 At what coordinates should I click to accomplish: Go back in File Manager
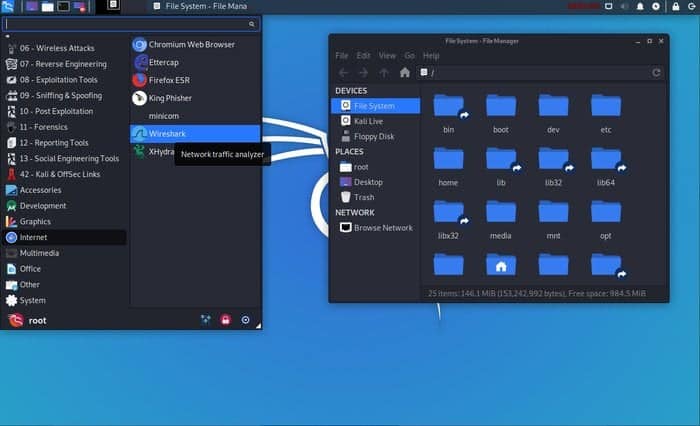tap(343, 73)
